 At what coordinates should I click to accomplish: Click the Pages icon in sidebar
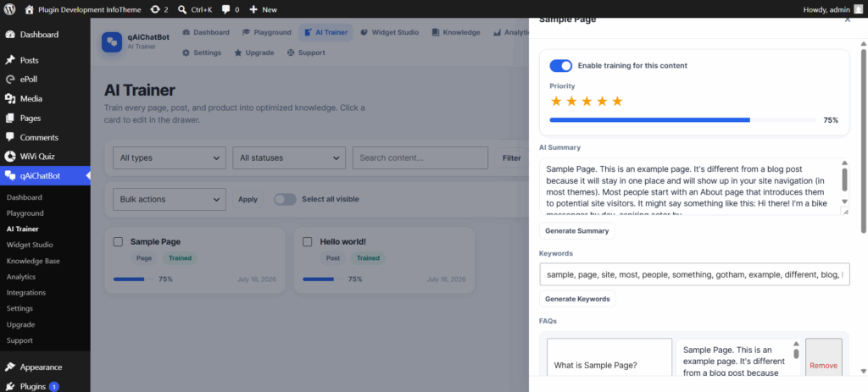coord(10,119)
